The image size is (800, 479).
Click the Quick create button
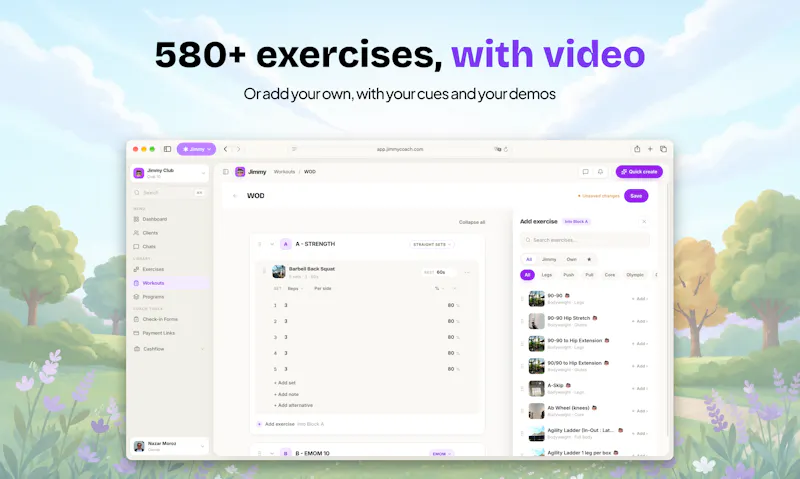tap(639, 172)
